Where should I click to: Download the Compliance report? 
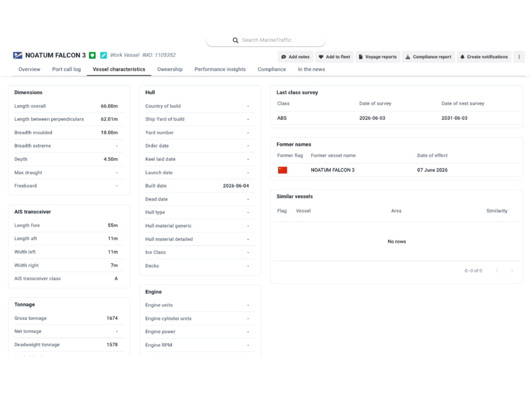pos(428,57)
